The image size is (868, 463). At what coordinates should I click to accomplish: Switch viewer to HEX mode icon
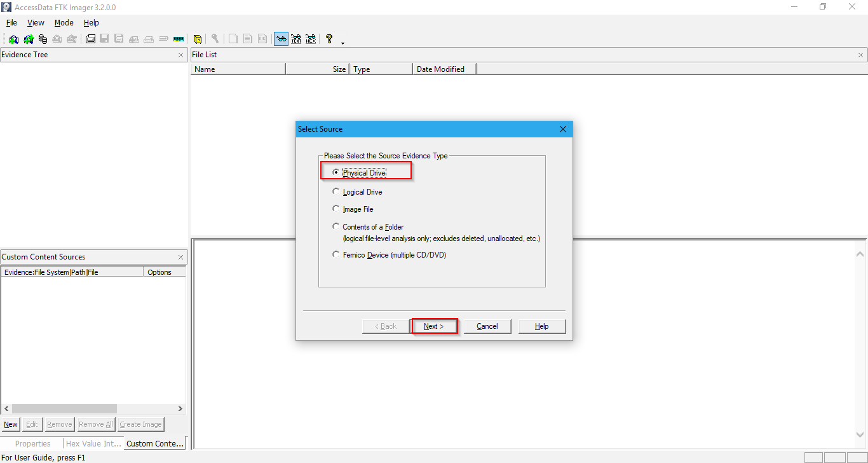(x=311, y=39)
